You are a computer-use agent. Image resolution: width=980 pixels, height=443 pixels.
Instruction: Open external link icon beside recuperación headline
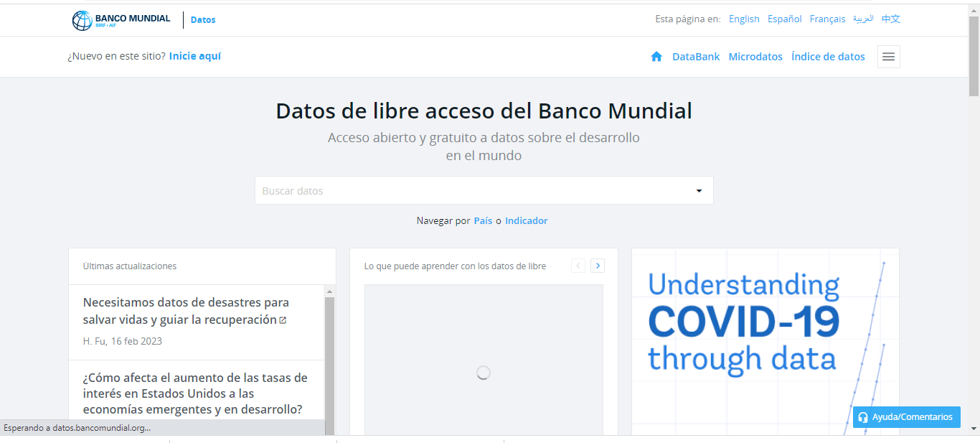tap(283, 320)
